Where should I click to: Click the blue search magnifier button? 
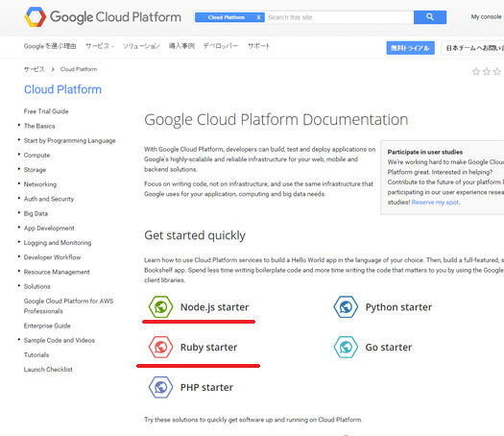point(430,17)
